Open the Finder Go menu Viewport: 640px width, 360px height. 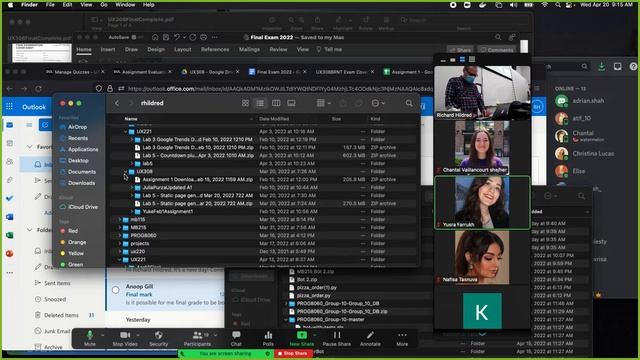click(104, 5)
